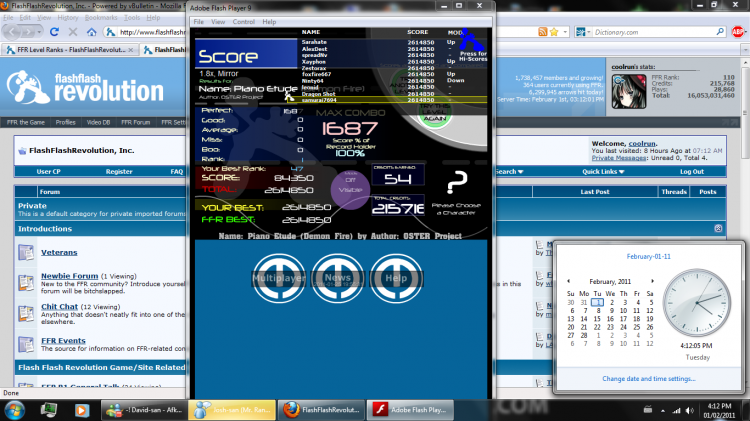The image size is (750, 421).
Task: Close the FFR Level Ranks tab
Action: click(x=131, y=50)
